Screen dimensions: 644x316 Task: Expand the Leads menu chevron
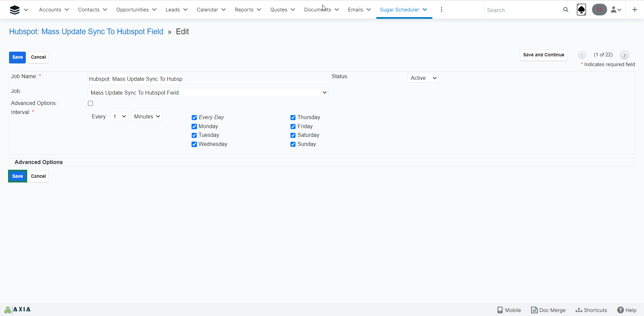point(185,10)
